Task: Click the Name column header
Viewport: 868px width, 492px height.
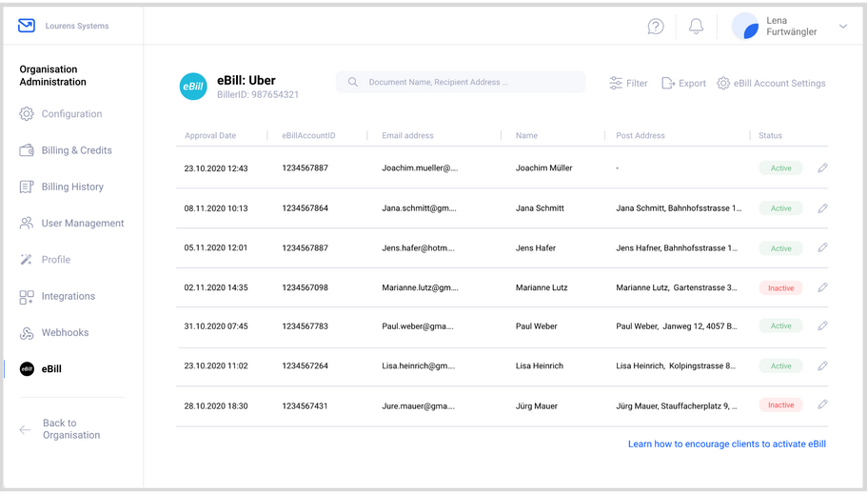Action: click(526, 135)
